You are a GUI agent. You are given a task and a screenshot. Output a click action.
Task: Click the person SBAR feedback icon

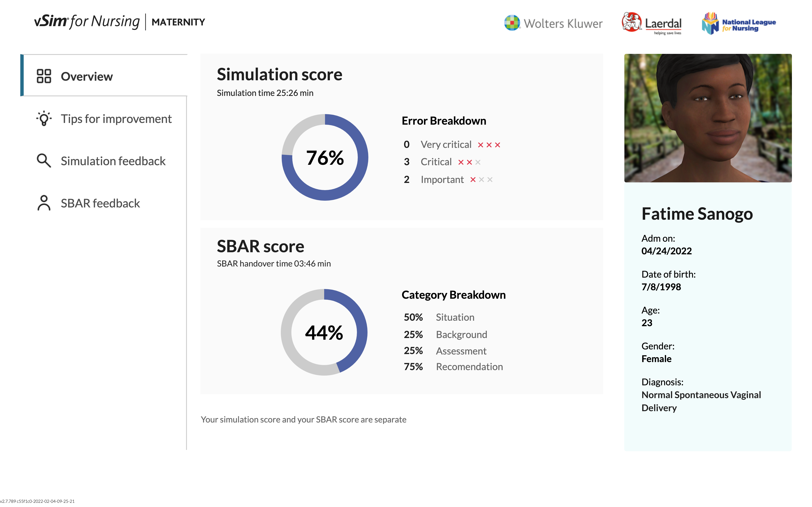(x=44, y=203)
